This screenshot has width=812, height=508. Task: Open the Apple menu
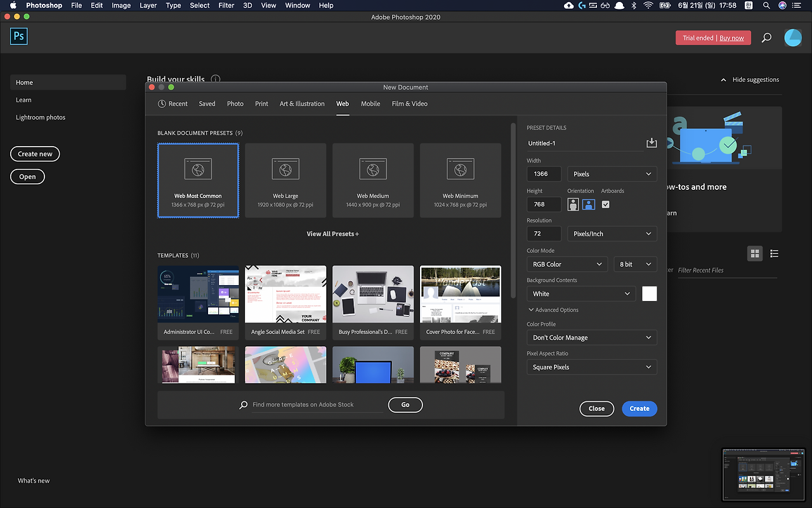click(x=13, y=5)
